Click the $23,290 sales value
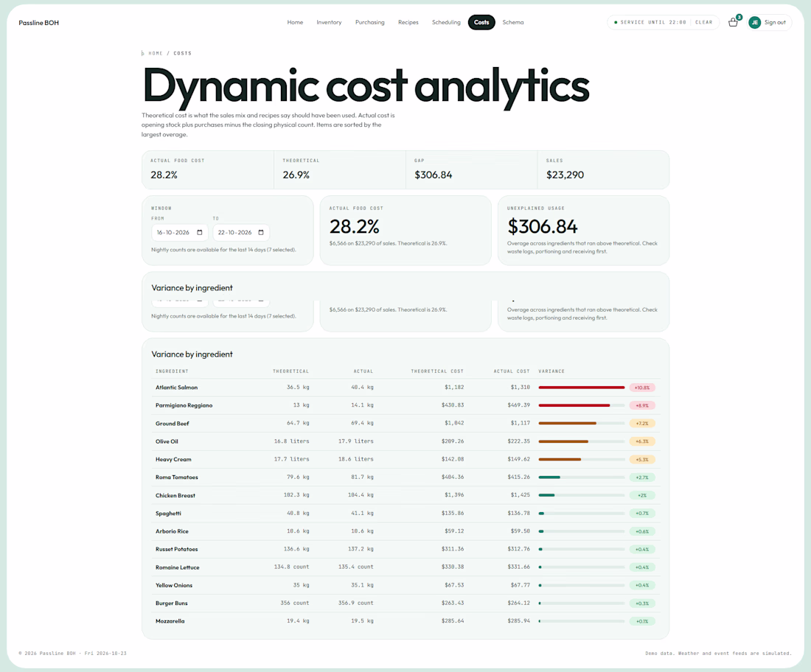This screenshot has height=672, width=811. pos(565,175)
